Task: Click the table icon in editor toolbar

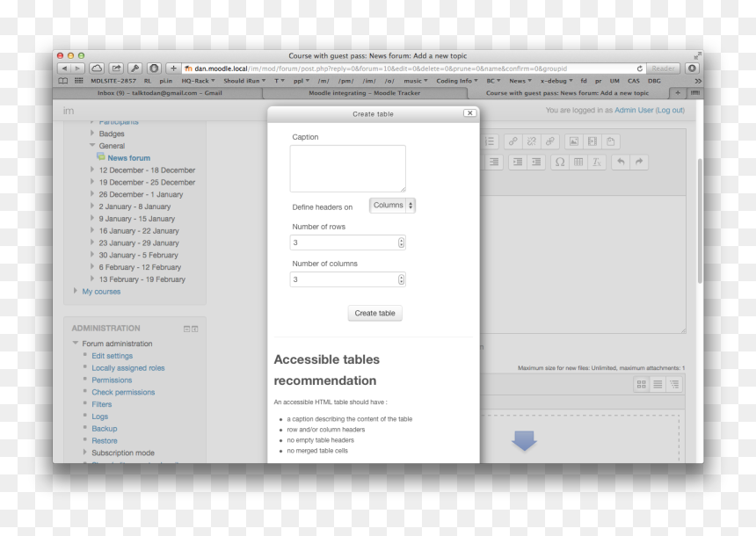Action: (578, 162)
